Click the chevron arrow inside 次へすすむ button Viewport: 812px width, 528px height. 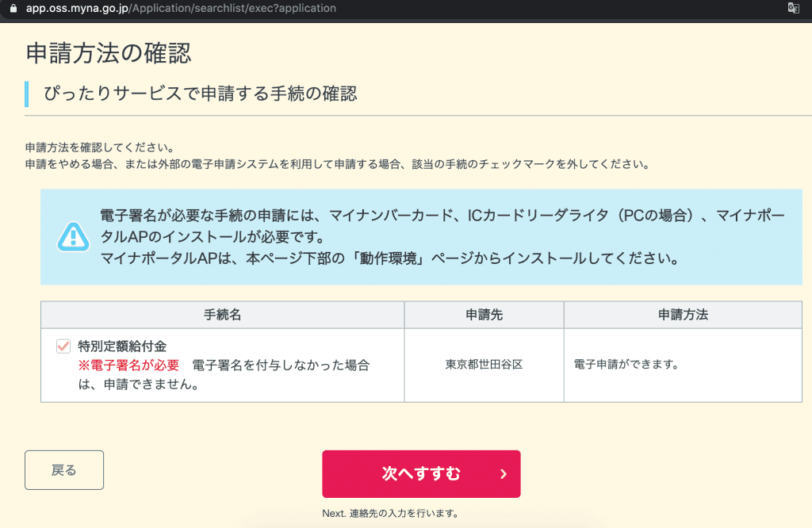[x=501, y=473]
